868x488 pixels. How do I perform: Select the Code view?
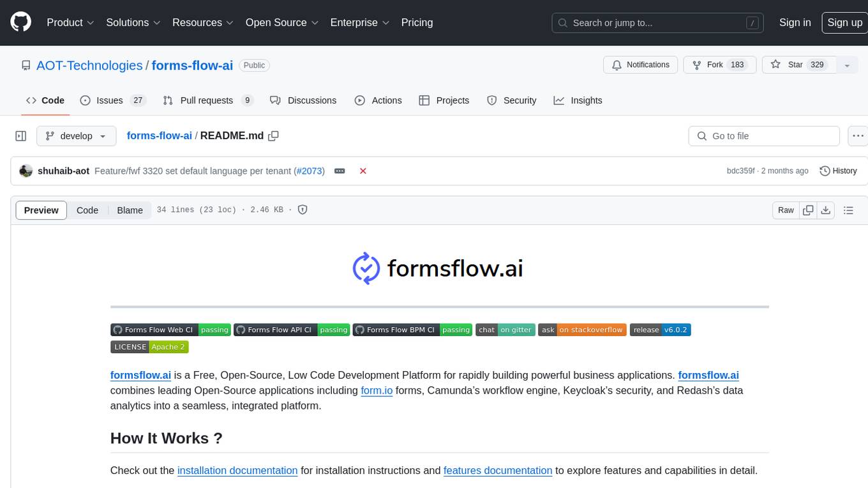(x=87, y=210)
